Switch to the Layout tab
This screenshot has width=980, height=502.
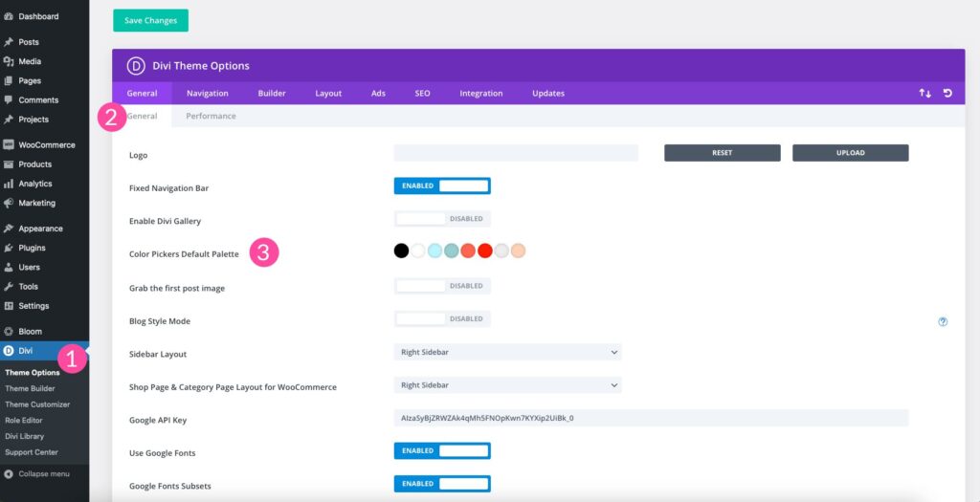[328, 93]
